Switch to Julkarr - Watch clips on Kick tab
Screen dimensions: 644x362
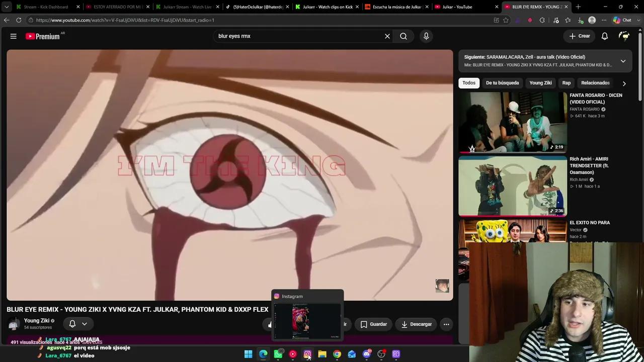coord(327,7)
